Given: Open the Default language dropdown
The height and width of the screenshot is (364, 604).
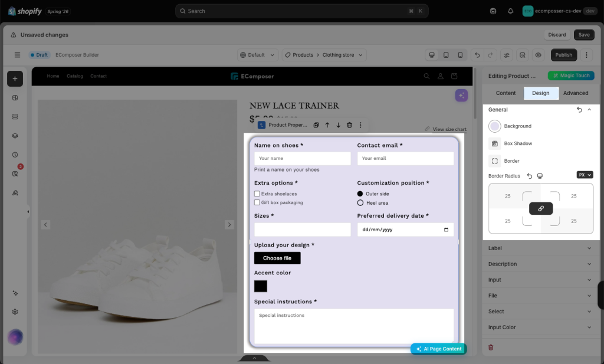Looking at the screenshot, I should (x=258, y=55).
